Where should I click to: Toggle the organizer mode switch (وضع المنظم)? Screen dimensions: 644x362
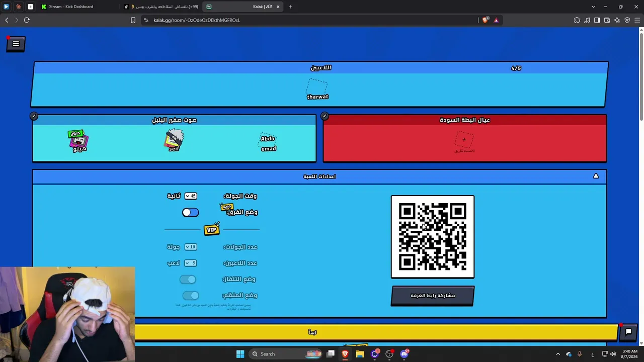191,296
